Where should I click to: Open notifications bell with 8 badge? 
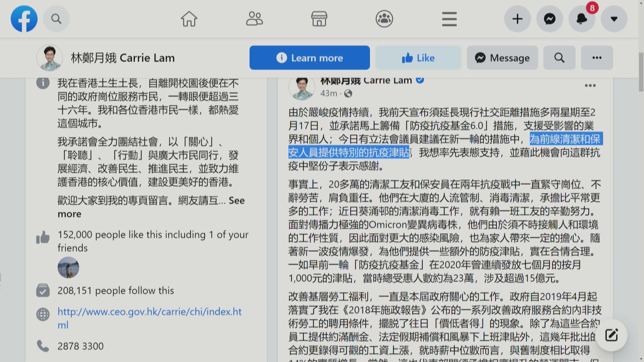tap(582, 19)
